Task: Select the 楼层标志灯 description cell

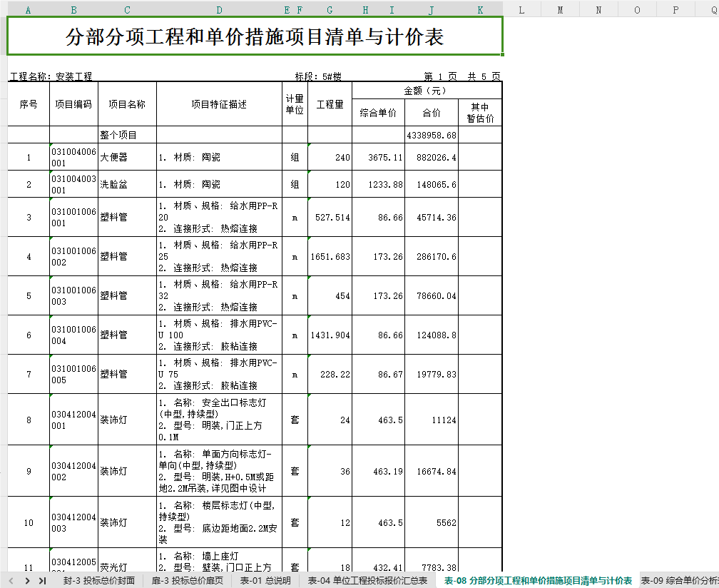Action: tap(219, 522)
